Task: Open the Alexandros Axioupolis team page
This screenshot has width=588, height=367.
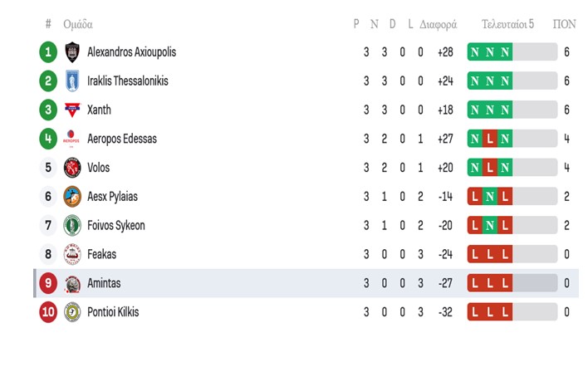Action: (131, 52)
